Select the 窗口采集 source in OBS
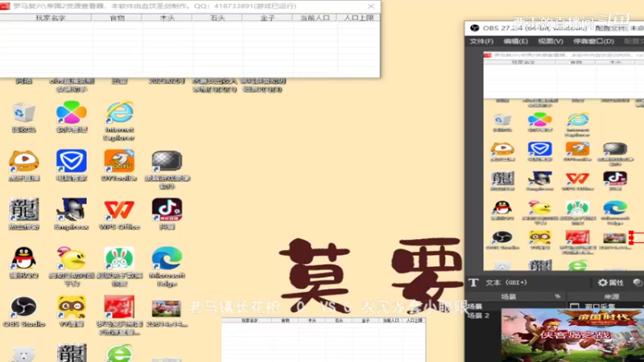The width and height of the screenshot is (644, 362). click(600, 306)
